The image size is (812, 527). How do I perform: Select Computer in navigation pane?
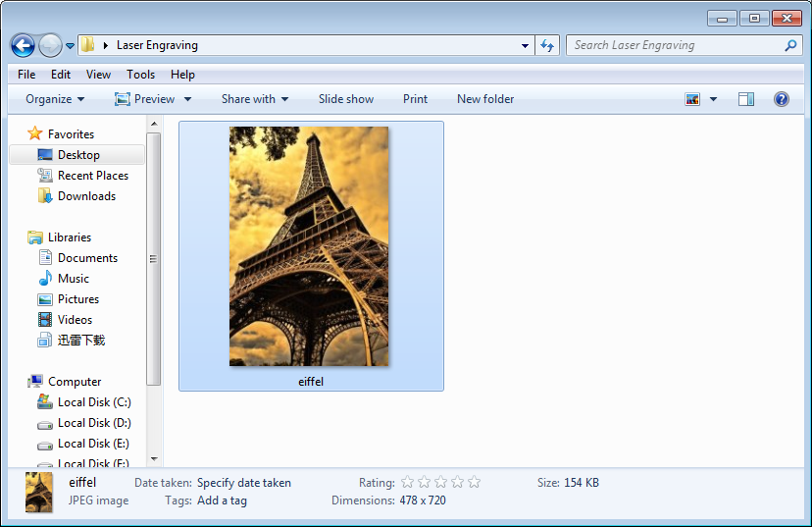[x=75, y=382]
